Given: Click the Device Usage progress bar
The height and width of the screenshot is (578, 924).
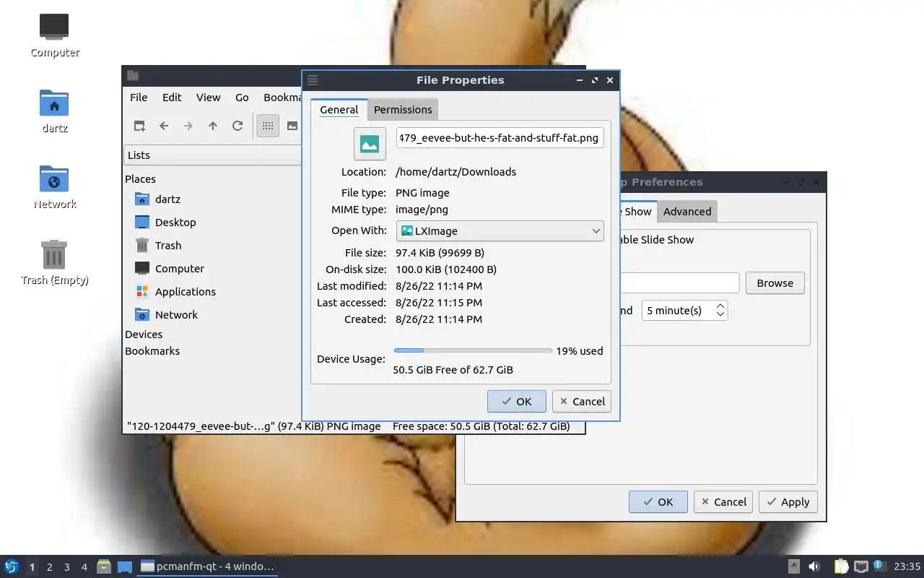Looking at the screenshot, I should [473, 350].
